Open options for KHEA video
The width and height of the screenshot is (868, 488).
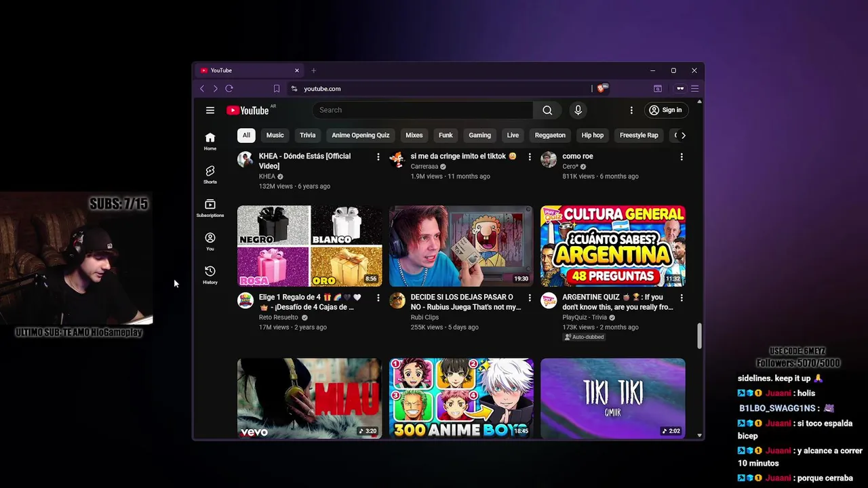point(378,157)
